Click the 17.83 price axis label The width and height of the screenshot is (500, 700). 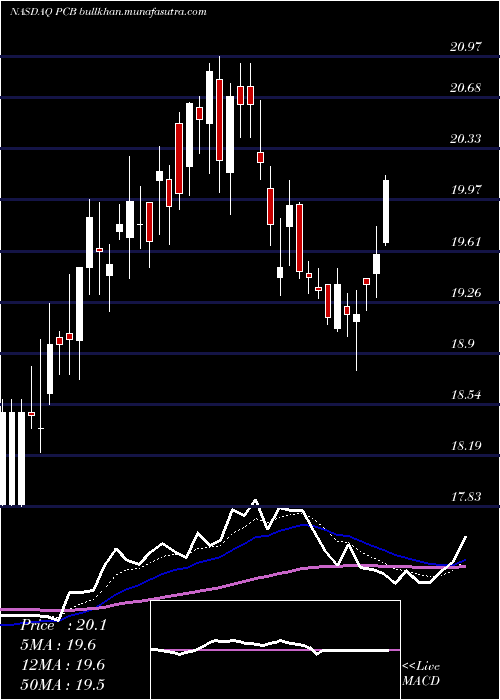(466, 497)
